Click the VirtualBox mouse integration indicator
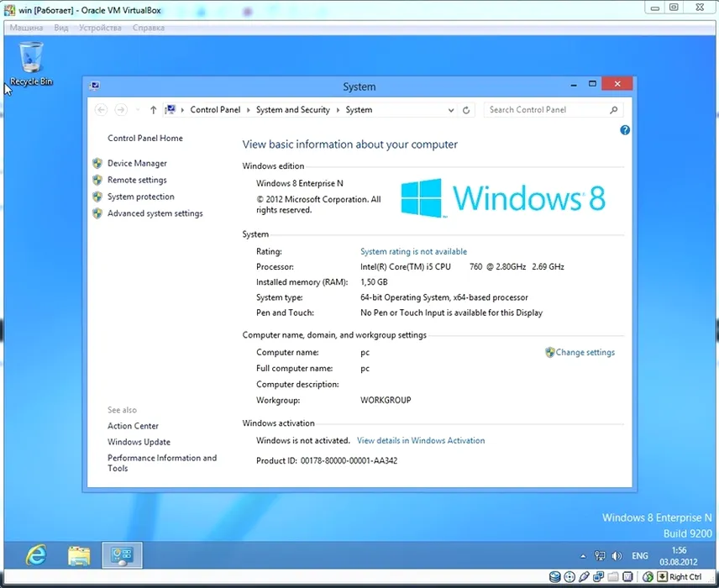This screenshot has width=719, height=588. [648, 577]
